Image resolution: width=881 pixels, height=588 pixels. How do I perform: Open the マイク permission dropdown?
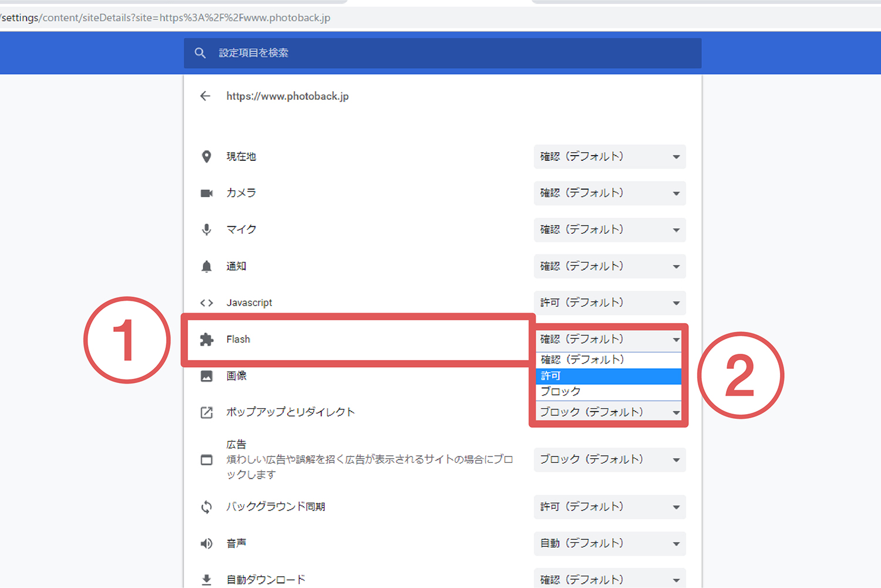coord(610,230)
